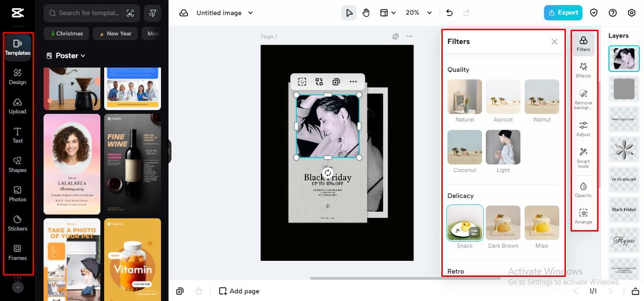Select the Black Friday text layer

(x=624, y=210)
